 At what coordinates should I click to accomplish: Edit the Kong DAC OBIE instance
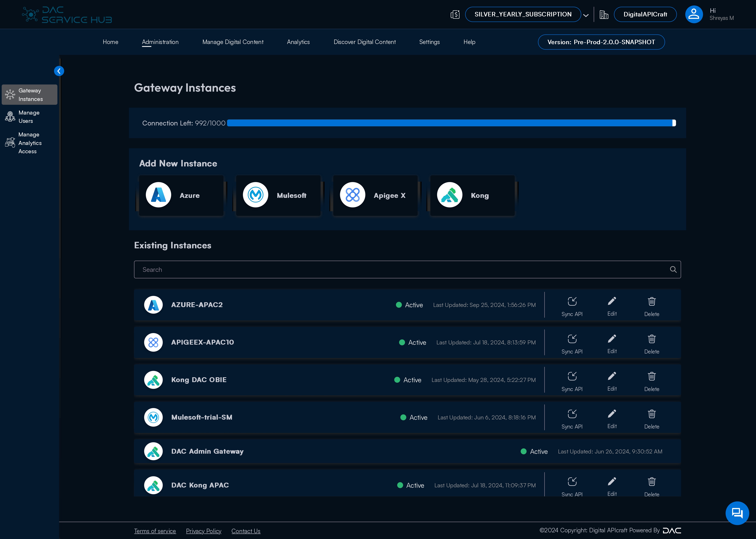(x=612, y=381)
